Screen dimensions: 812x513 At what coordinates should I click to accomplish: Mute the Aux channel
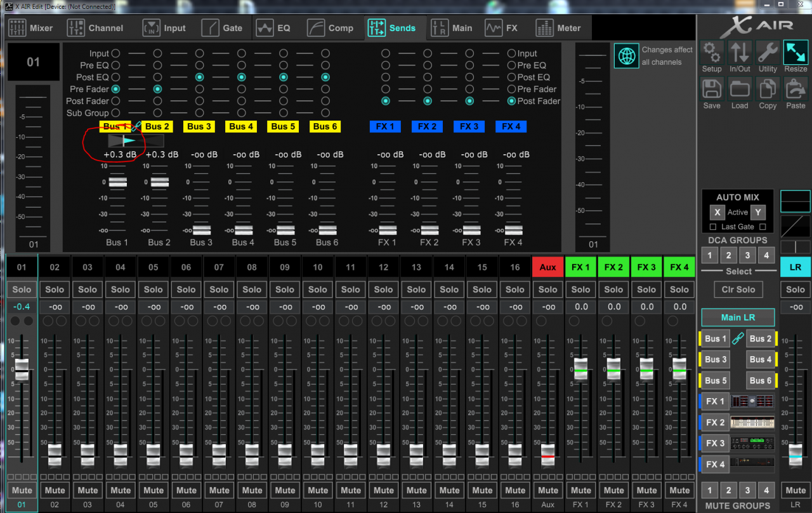tap(548, 490)
